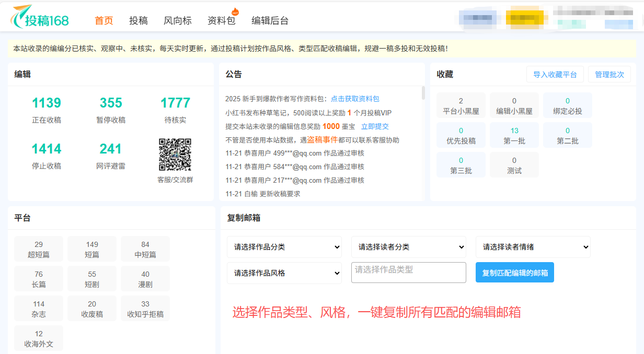Open the 请选择读者情绪 dropdown
The image size is (644, 354).
click(533, 247)
